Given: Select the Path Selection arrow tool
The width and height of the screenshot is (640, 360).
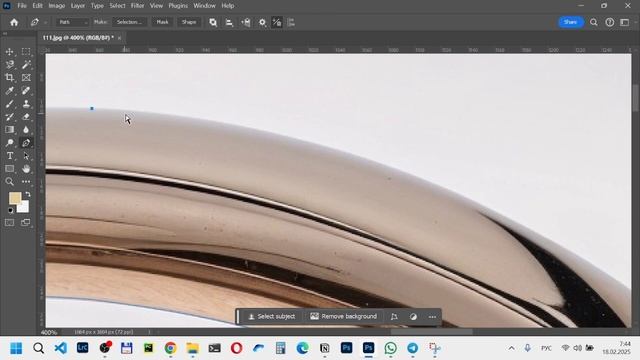Looking at the screenshot, I should pos(26,156).
